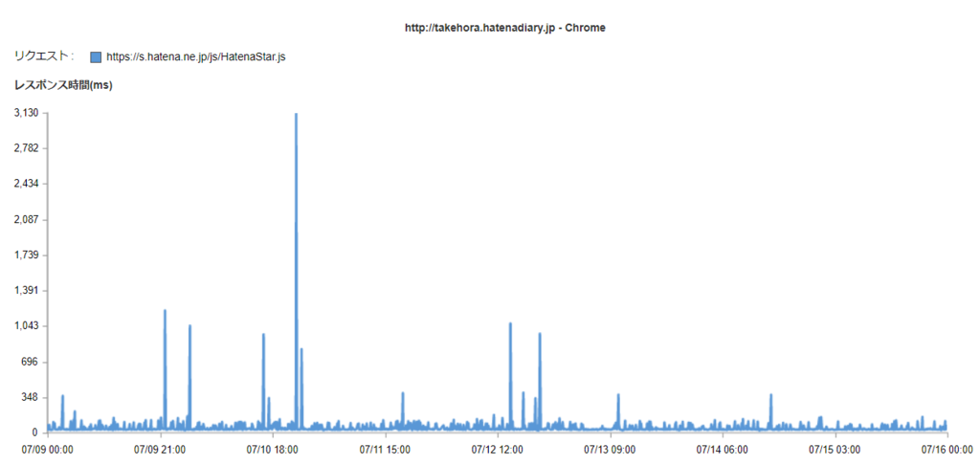Click the spike near 07/11 15:00

point(403,411)
